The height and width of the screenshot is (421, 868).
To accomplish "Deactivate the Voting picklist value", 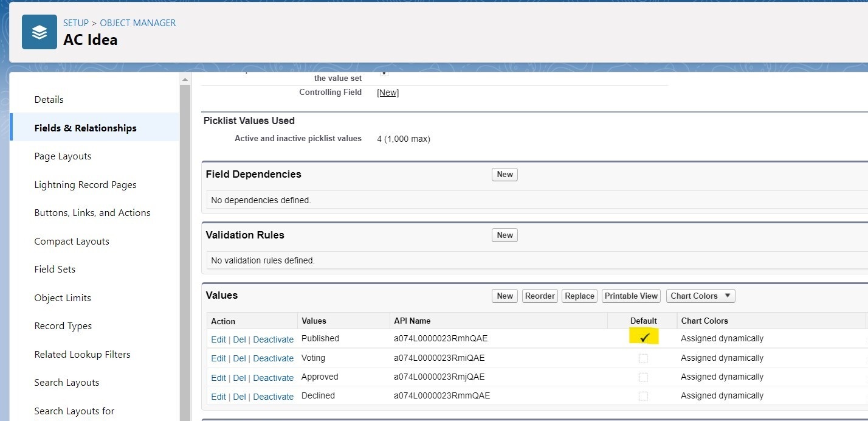I will tap(273, 358).
